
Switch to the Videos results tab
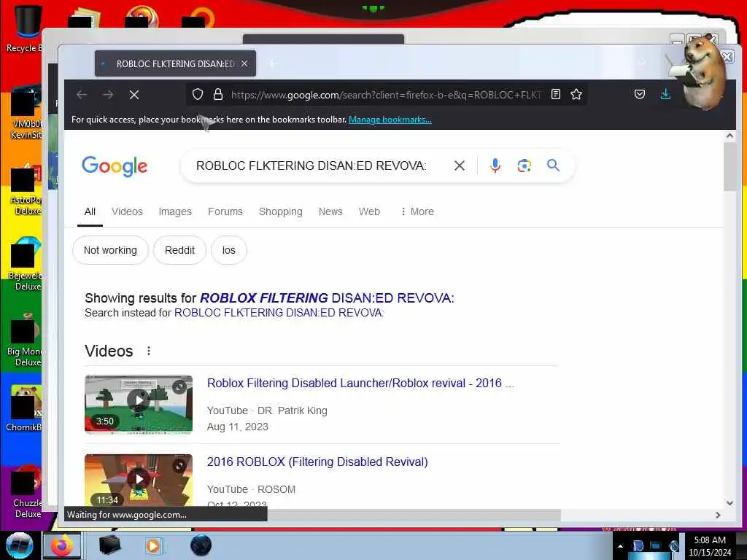(x=127, y=211)
